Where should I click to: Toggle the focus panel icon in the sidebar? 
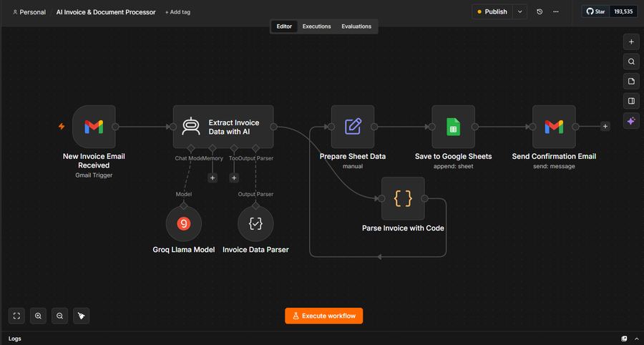(631, 101)
